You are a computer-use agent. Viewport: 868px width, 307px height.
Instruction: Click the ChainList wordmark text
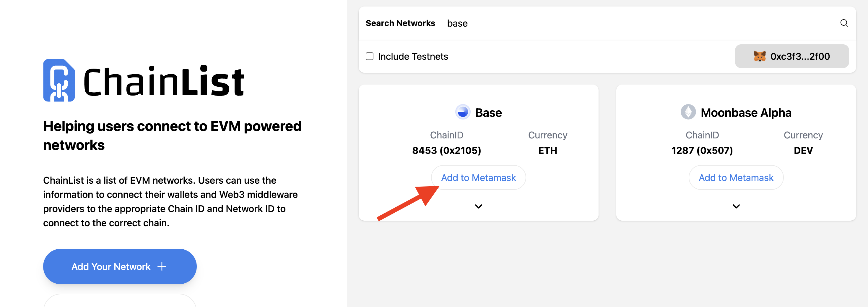click(164, 81)
